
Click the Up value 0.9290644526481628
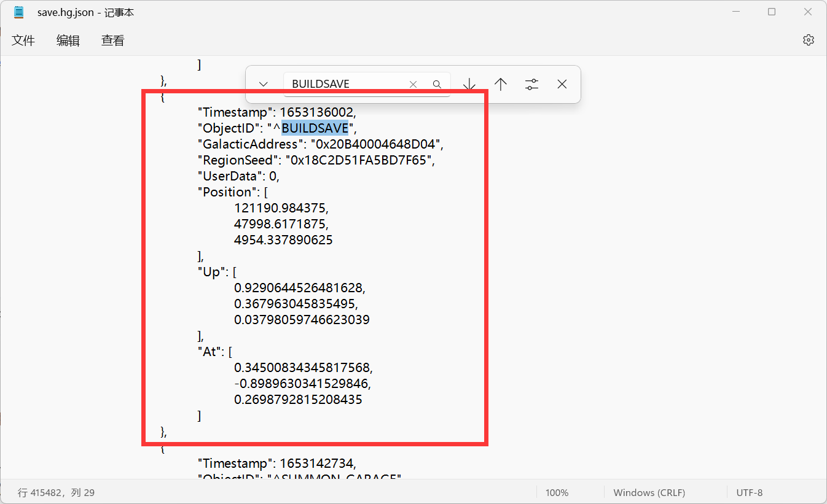(x=299, y=288)
